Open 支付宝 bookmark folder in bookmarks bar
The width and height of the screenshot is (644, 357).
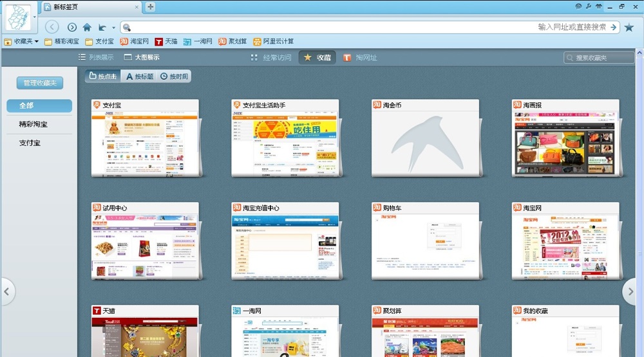pos(99,41)
